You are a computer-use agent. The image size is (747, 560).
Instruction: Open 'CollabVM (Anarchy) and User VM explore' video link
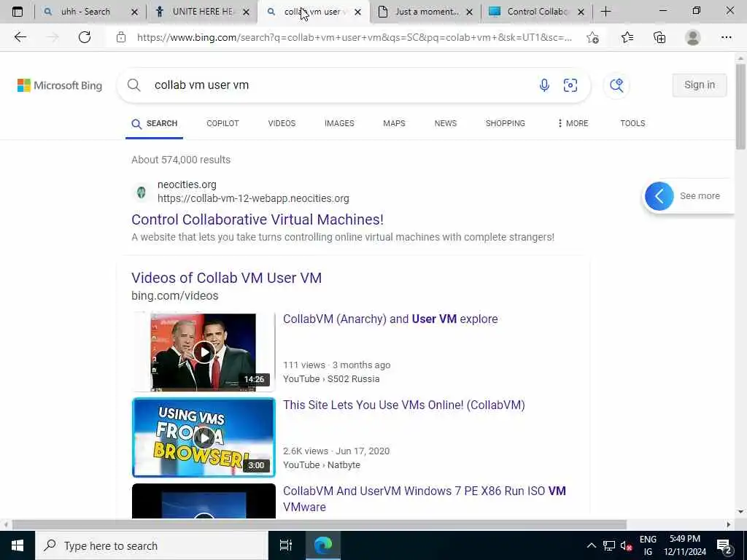click(390, 319)
